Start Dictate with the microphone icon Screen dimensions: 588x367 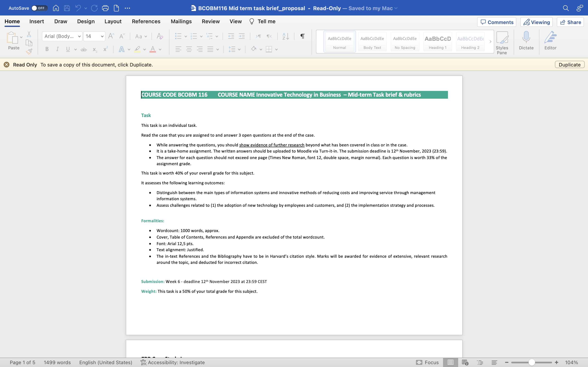coord(526,41)
